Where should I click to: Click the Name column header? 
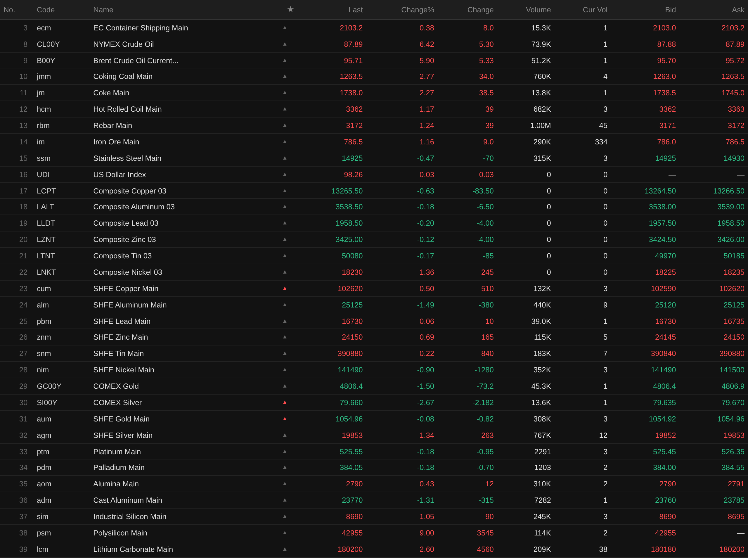click(x=103, y=10)
